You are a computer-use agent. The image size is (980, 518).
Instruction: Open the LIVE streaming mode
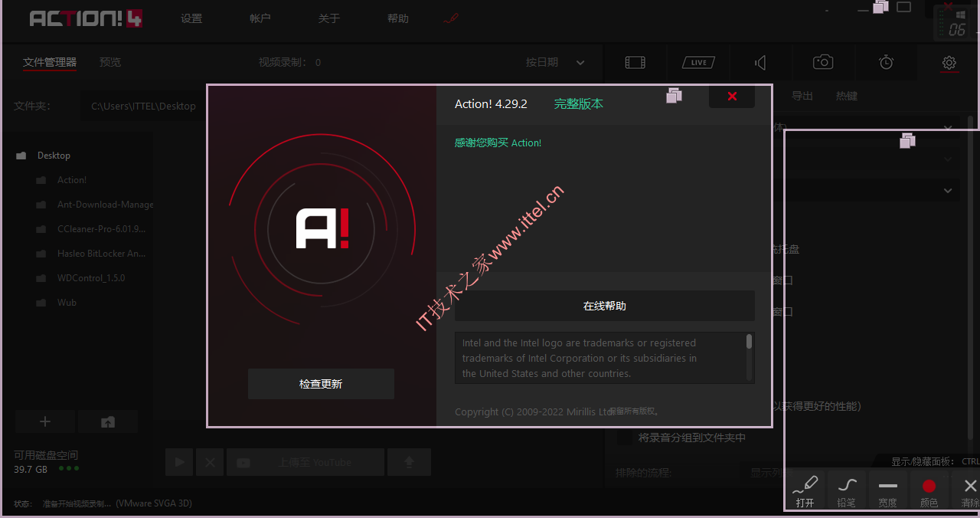point(699,63)
